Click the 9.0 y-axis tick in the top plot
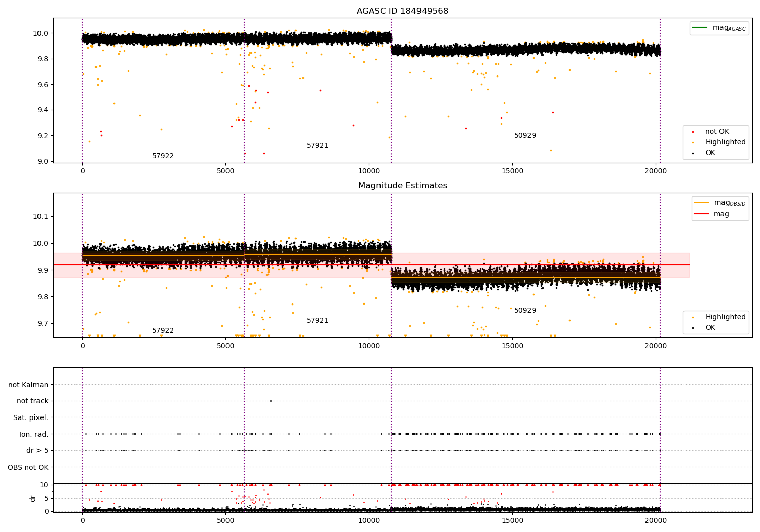Image resolution: width=760 pixels, height=532 pixels. coord(42,162)
